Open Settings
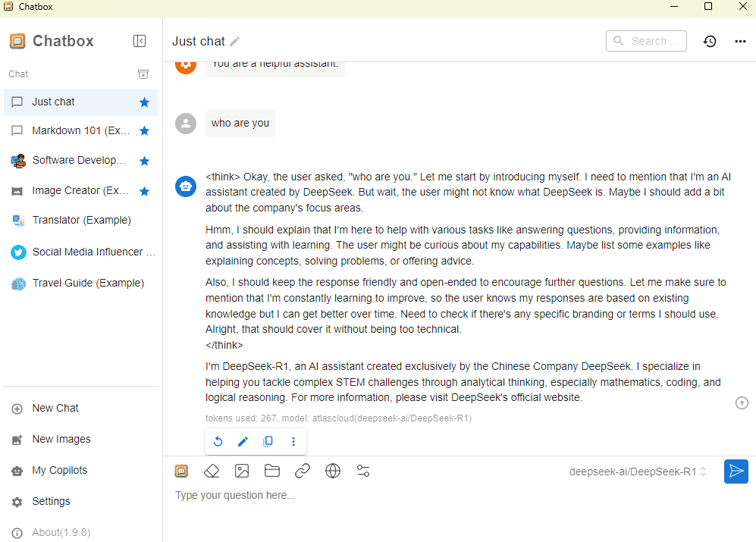 80,502
